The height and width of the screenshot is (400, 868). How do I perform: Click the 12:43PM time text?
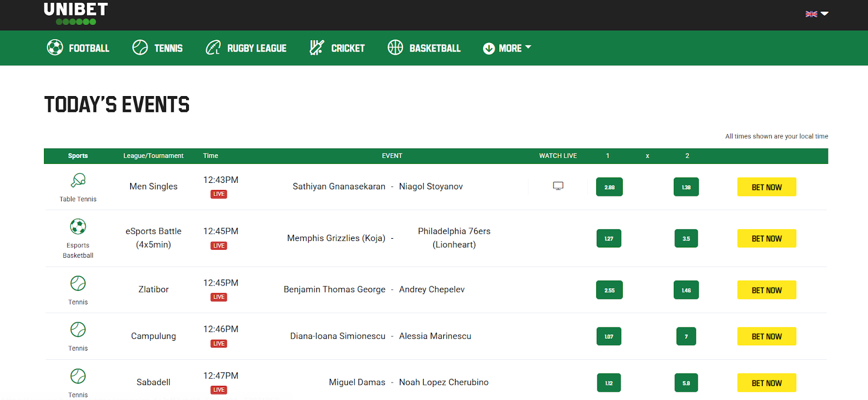point(221,180)
